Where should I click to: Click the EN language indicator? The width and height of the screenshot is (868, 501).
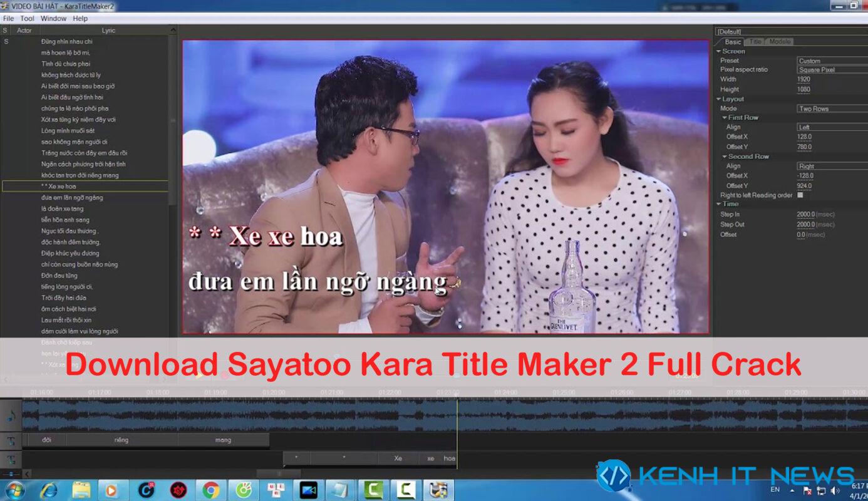(x=775, y=490)
